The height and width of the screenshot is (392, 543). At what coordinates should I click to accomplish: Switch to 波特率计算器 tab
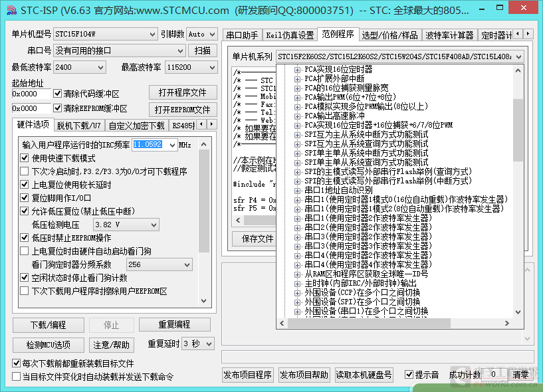click(449, 35)
